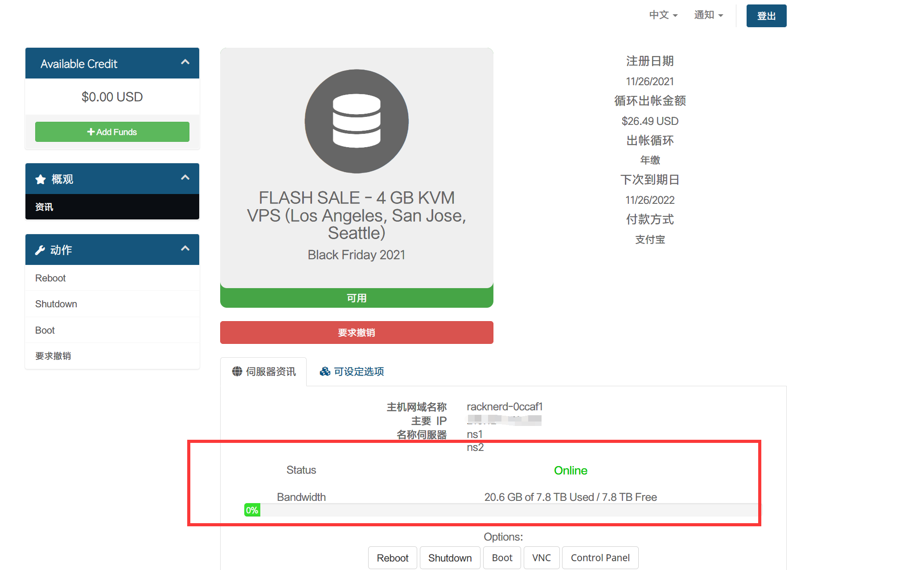The image size is (924, 570).
Task: Open VNC from the options
Action: pyautogui.click(x=542, y=558)
